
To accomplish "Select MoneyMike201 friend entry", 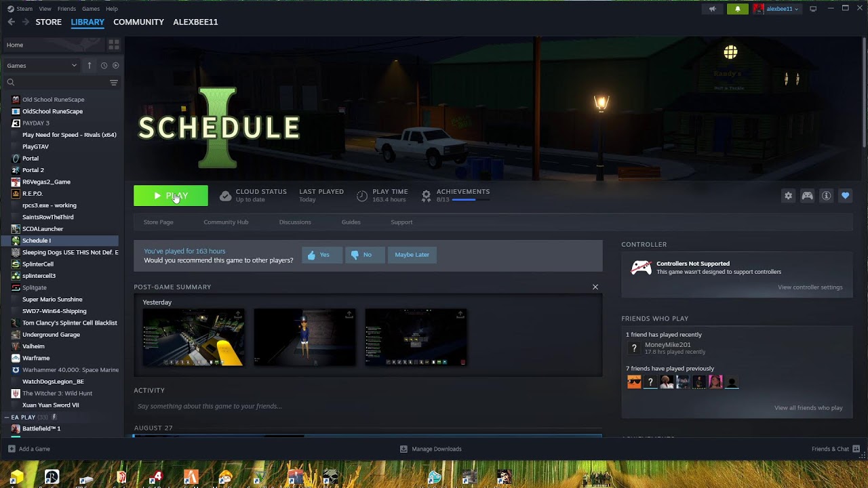I will 668,348.
